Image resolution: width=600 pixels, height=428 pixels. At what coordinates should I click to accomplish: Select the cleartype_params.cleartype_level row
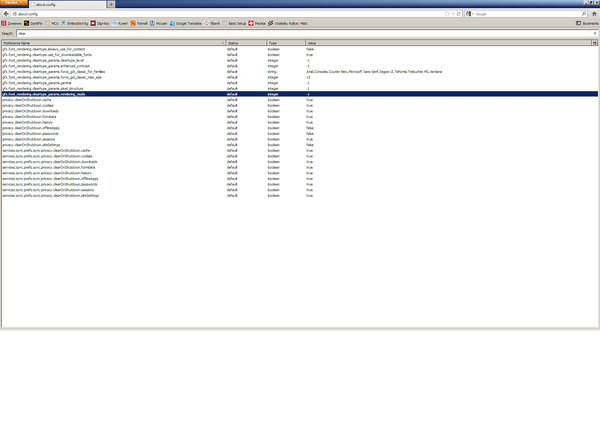click(300, 60)
